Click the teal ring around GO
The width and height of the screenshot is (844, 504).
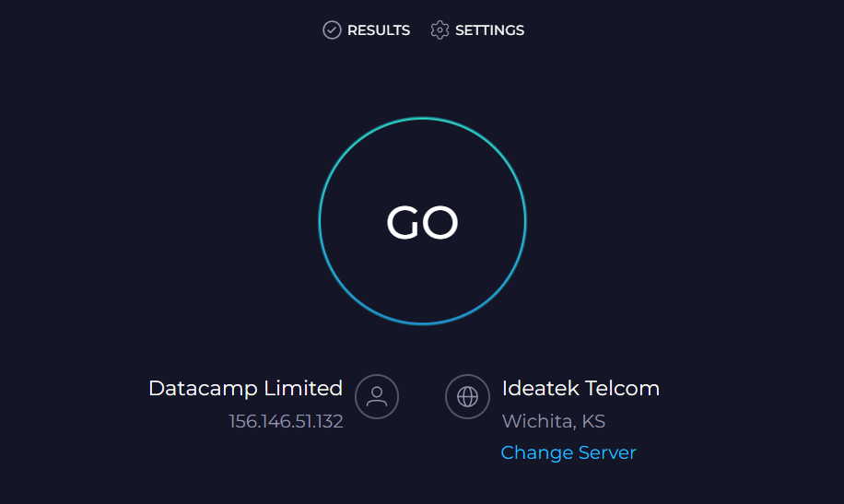pos(423,119)
